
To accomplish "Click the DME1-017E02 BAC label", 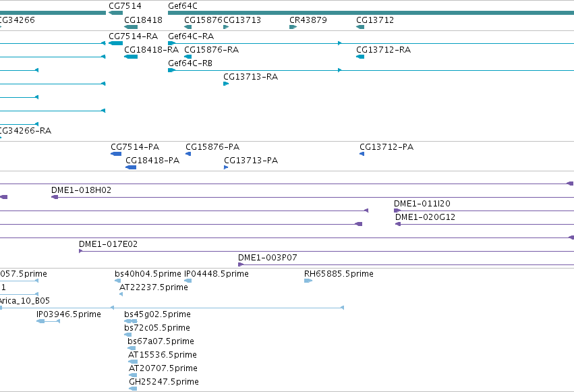I will (108, 244).
